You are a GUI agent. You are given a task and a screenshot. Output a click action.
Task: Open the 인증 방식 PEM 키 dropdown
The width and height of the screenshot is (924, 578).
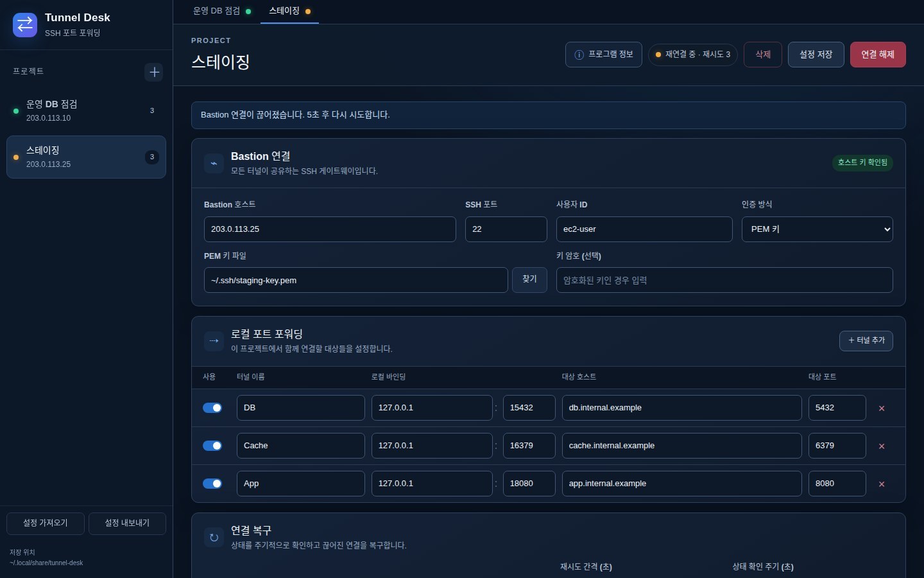817,229
